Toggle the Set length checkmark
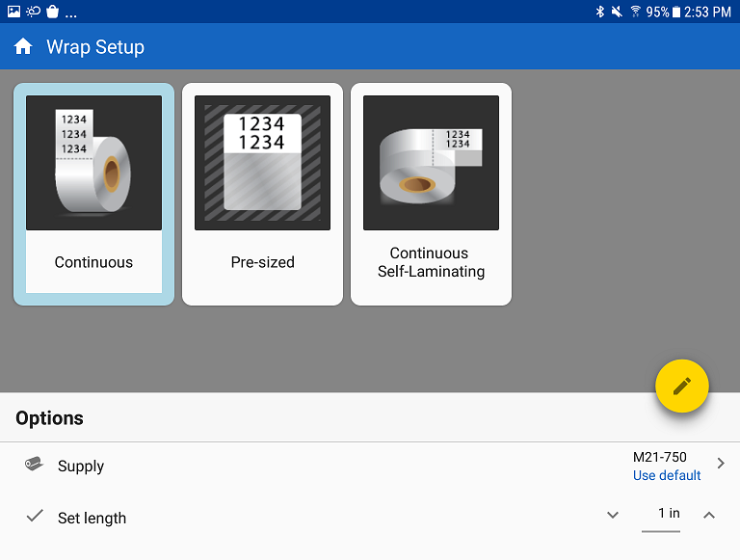 (x=35, y=516)
